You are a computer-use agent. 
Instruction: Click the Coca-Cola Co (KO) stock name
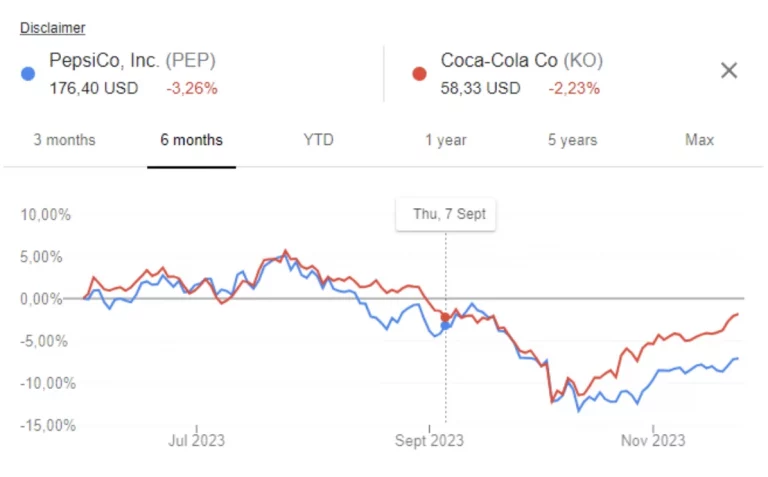[522, 62]
